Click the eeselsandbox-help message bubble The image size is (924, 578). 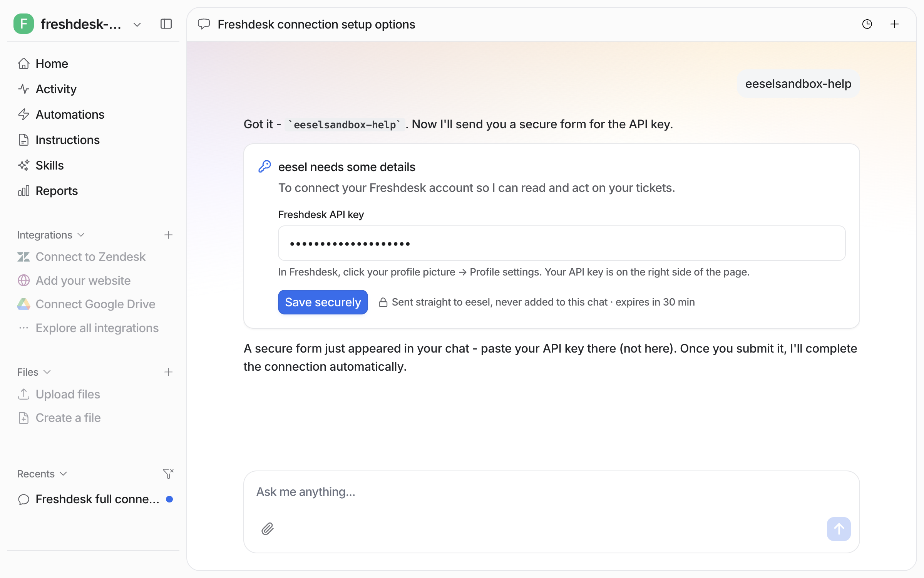(x=798, y=84)
